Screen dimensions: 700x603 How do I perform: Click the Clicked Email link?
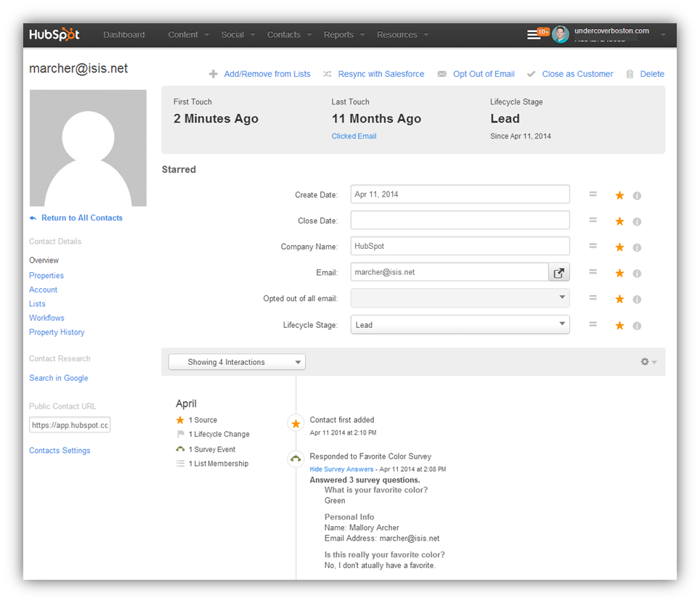[x=354, y=136]
